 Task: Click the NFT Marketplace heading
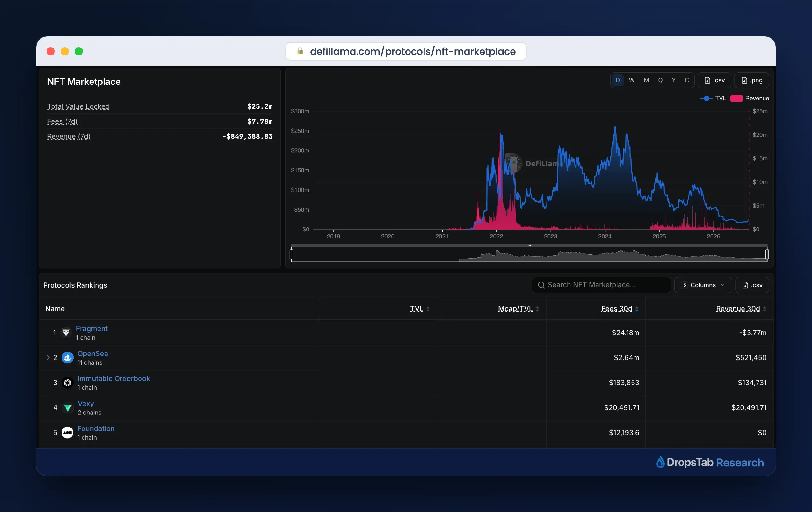[84, 82]
